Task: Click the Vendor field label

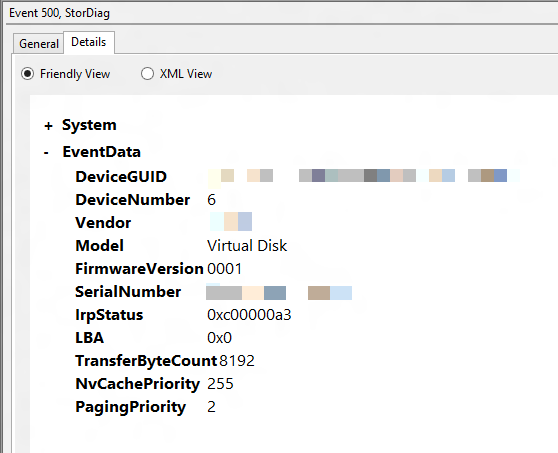Action: [103, 223]
